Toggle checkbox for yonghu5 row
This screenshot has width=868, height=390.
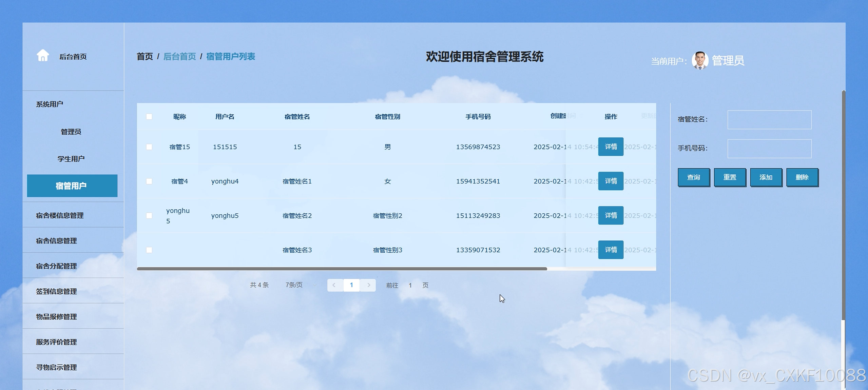pyautogui.click(x=149, y=216)
